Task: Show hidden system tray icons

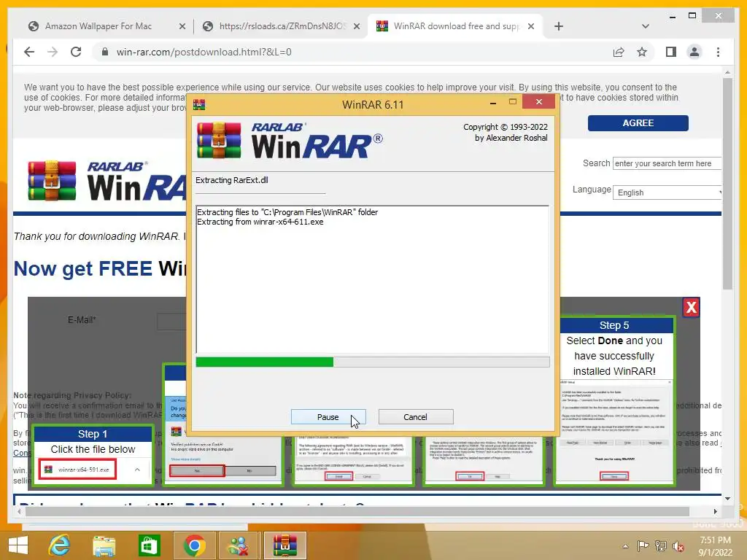Action: (625, 545)
